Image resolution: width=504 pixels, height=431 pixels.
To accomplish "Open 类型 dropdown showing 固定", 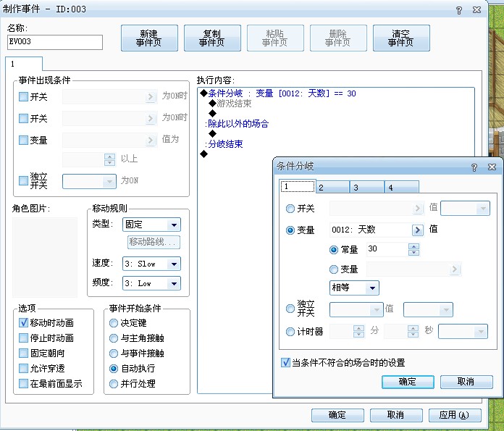I will (151, 225).
